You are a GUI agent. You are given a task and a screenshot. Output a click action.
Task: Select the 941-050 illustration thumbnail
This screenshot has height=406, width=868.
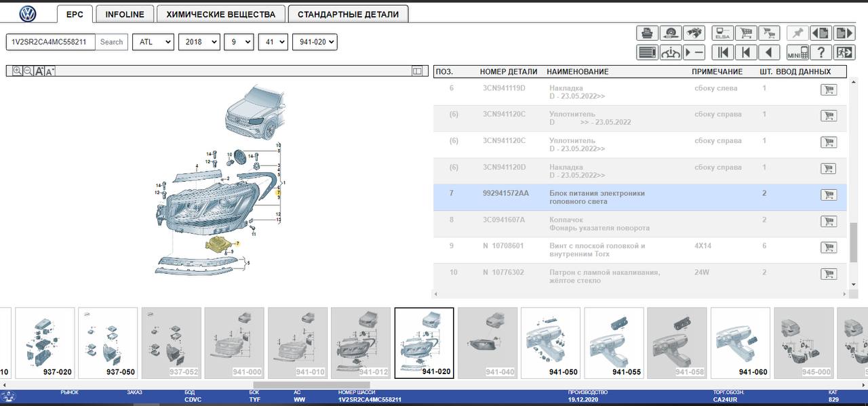coord(551,343)
